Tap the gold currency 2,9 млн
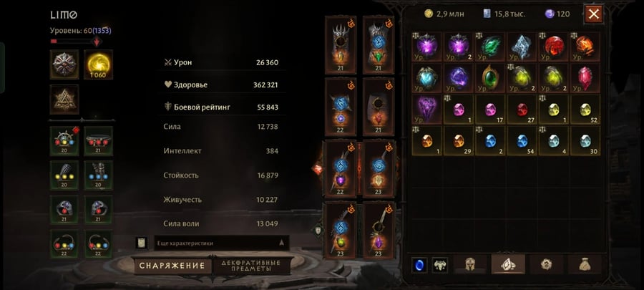The image size is (644, 290). coord(444,14)
